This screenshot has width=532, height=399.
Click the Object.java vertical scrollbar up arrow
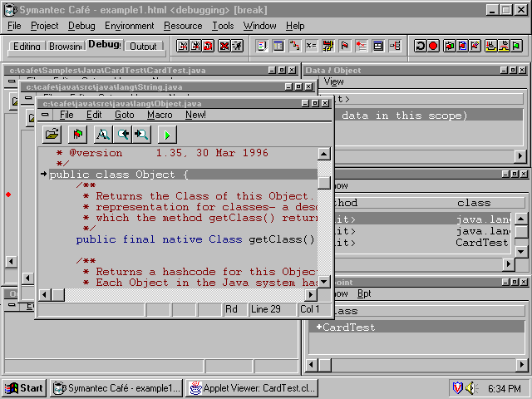pyautogui.click(x=324, y=154)
